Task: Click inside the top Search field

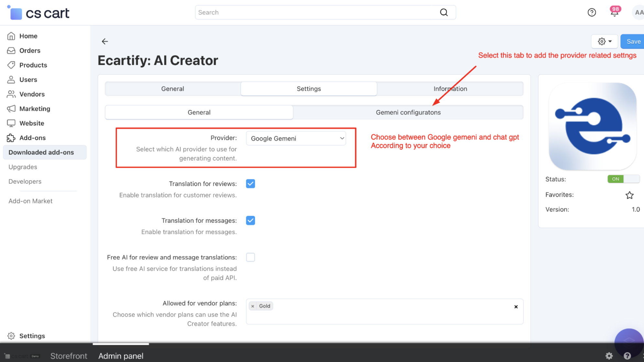Action: [x=324, y=12]
